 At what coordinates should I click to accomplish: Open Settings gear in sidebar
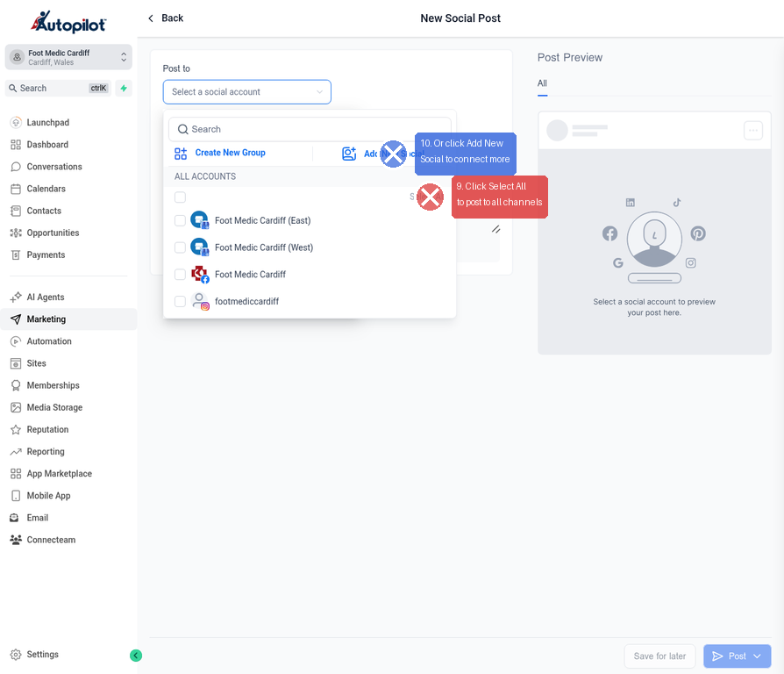click(x=16, y=655)
